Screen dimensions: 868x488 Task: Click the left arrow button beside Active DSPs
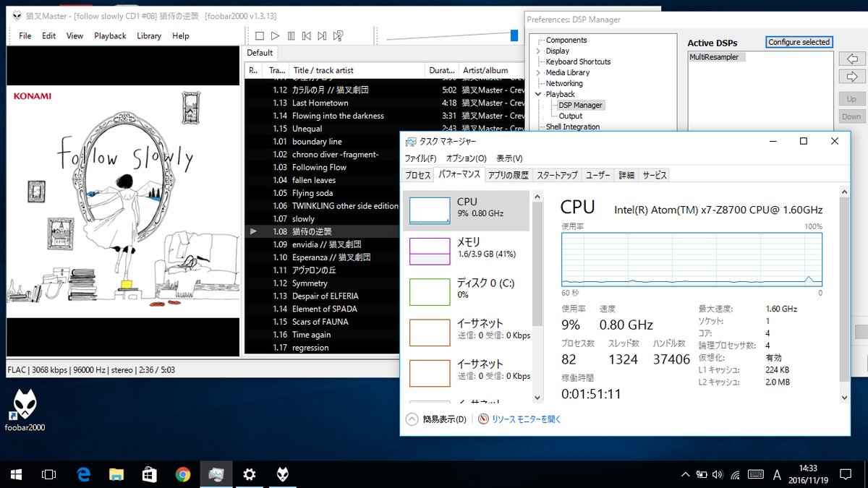(x=851, y=59)
